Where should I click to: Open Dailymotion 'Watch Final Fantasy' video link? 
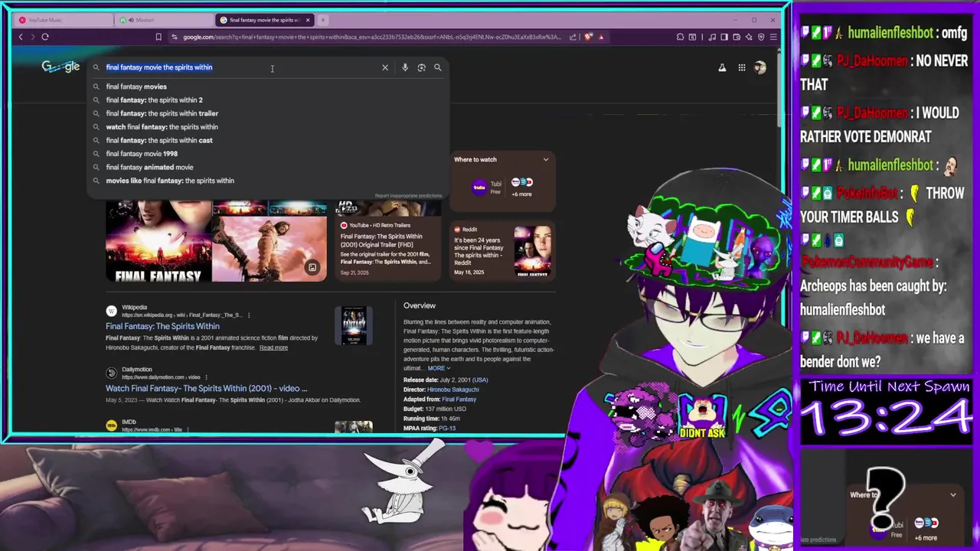(206, 388)
